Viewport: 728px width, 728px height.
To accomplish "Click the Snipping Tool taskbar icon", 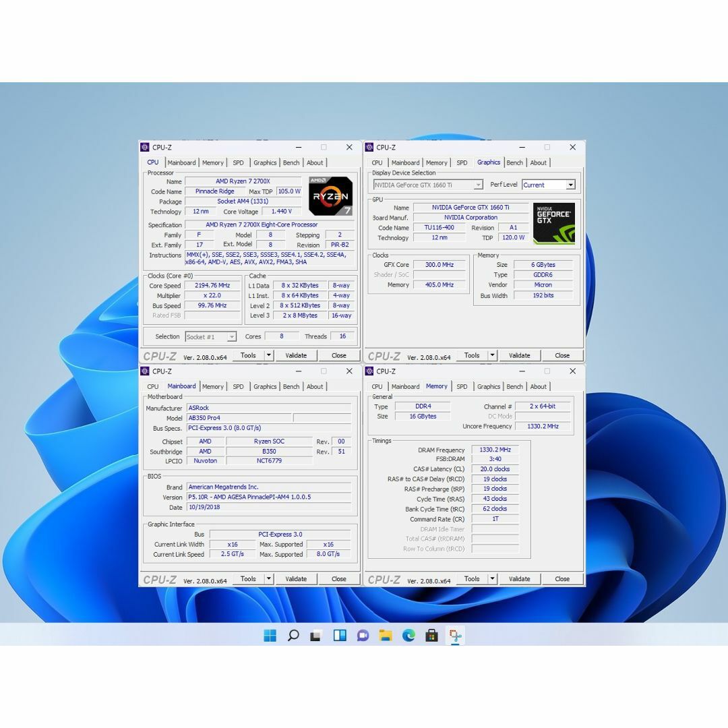I will (x=455, y=635).
